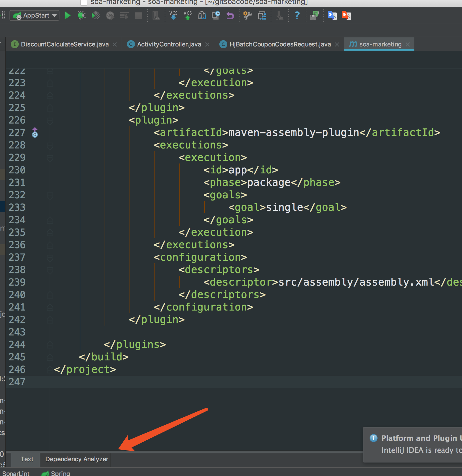Collapse the execution block at line 229
462x476 pixels.
(x=50, y=158)
